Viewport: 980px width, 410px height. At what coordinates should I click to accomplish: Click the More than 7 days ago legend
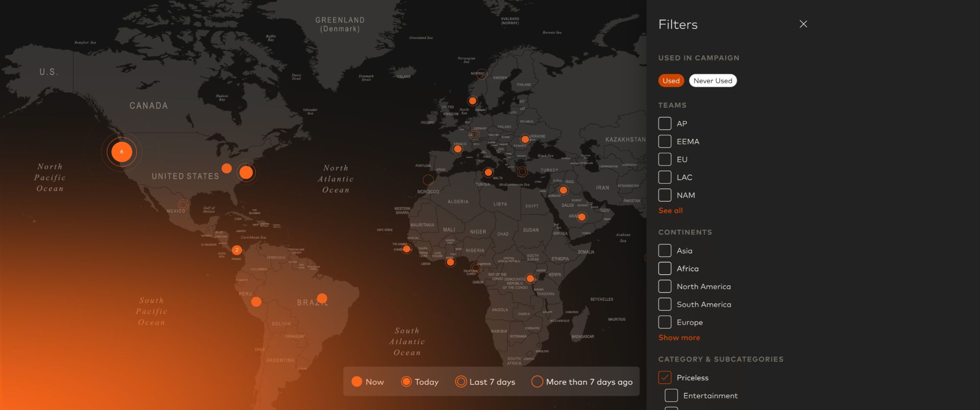point(582,382)
